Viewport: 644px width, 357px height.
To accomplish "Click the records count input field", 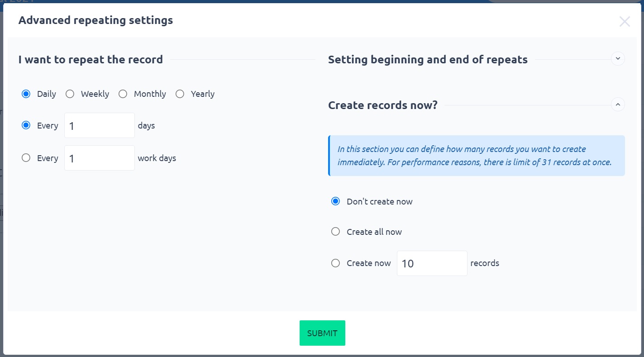I will pos(432,263).
